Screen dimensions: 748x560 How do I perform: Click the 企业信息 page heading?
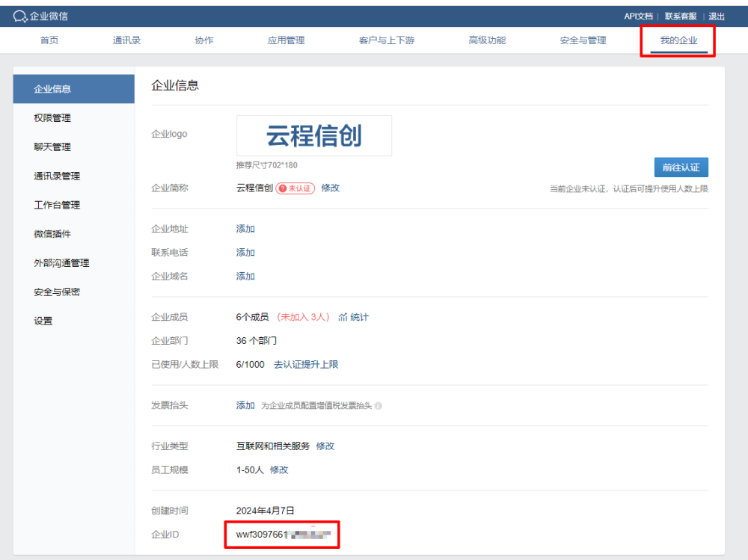[174, 86]
